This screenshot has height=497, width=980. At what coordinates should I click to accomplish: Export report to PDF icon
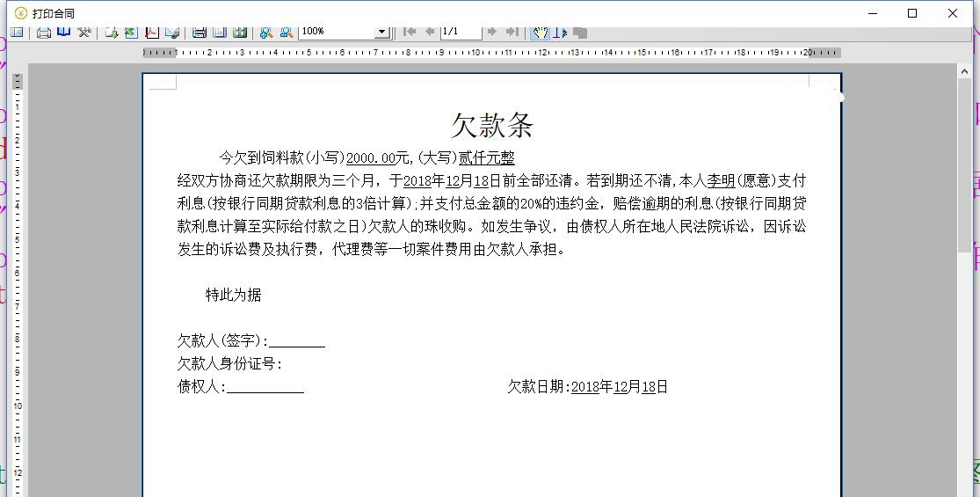[152, 32]
